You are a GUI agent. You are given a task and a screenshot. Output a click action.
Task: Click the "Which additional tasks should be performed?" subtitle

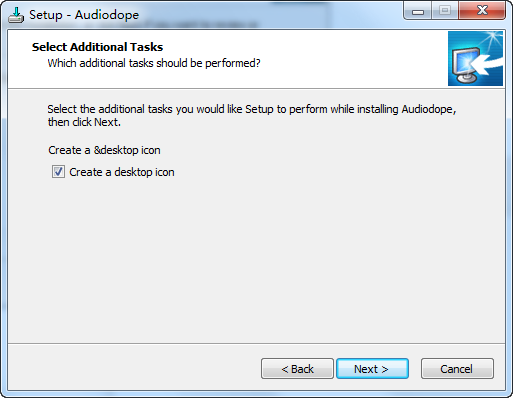coord(154,63)
